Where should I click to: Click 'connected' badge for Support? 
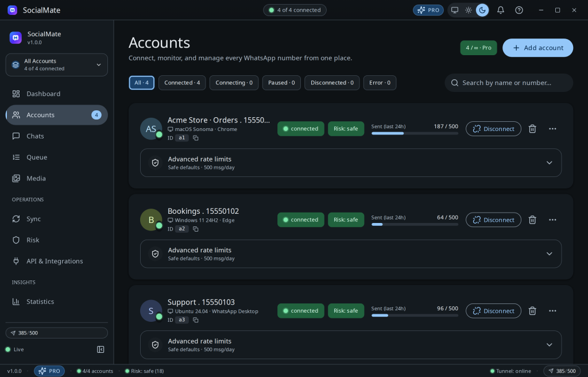click(301, 311)
